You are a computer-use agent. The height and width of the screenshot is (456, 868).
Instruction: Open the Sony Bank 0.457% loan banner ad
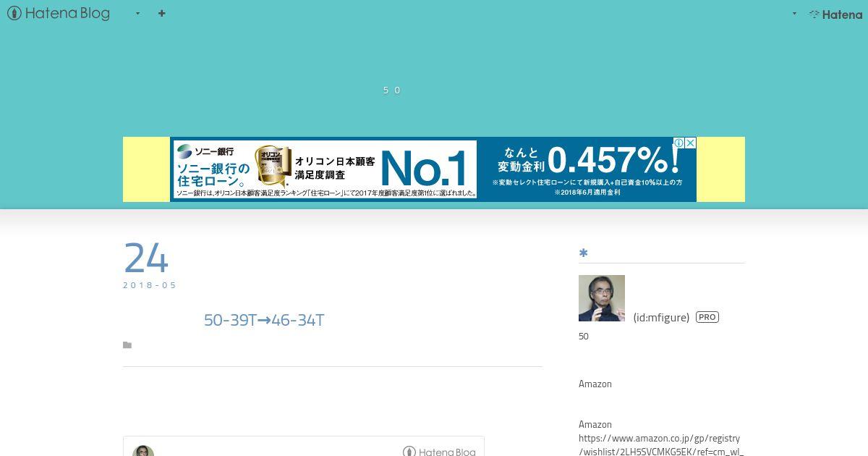pyautogui.click(x=433, y=169)
